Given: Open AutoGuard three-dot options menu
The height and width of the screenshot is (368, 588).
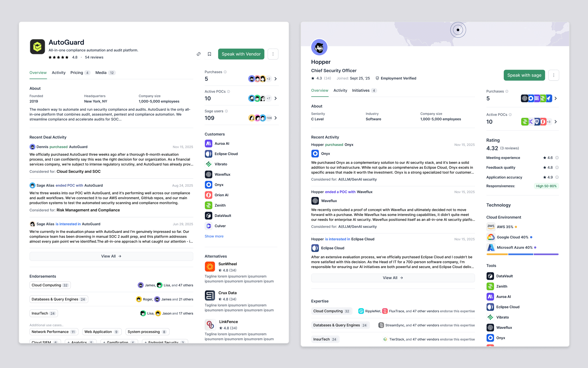Looking at the screenshot, I should click(x=273, y=54).
